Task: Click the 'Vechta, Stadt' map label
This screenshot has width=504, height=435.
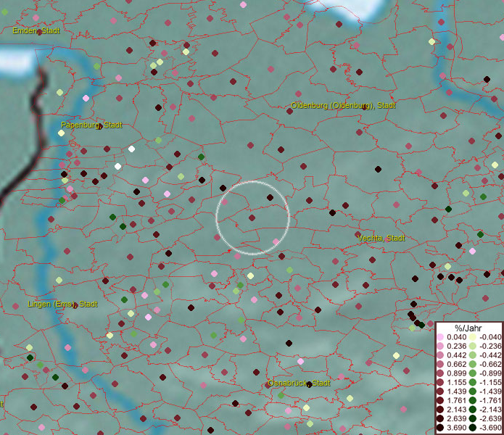Action: tap(381, 238)
